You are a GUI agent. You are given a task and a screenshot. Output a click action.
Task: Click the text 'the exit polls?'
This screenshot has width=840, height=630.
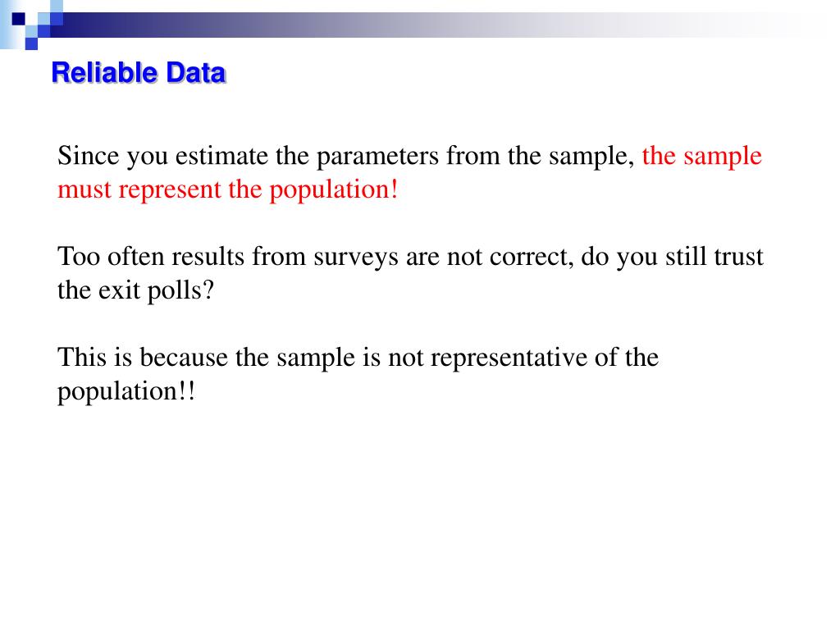pyautogui.click(x=136, y=291)
